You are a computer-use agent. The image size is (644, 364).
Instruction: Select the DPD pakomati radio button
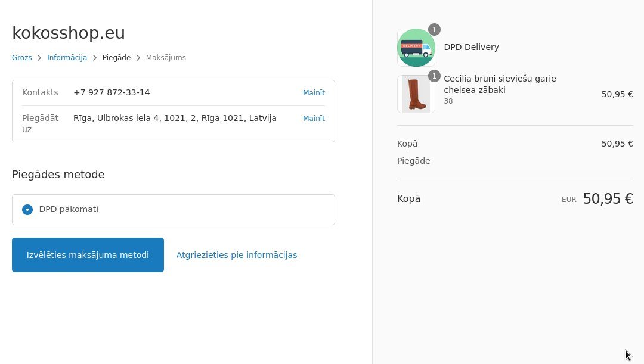click(x=27, y=210)
